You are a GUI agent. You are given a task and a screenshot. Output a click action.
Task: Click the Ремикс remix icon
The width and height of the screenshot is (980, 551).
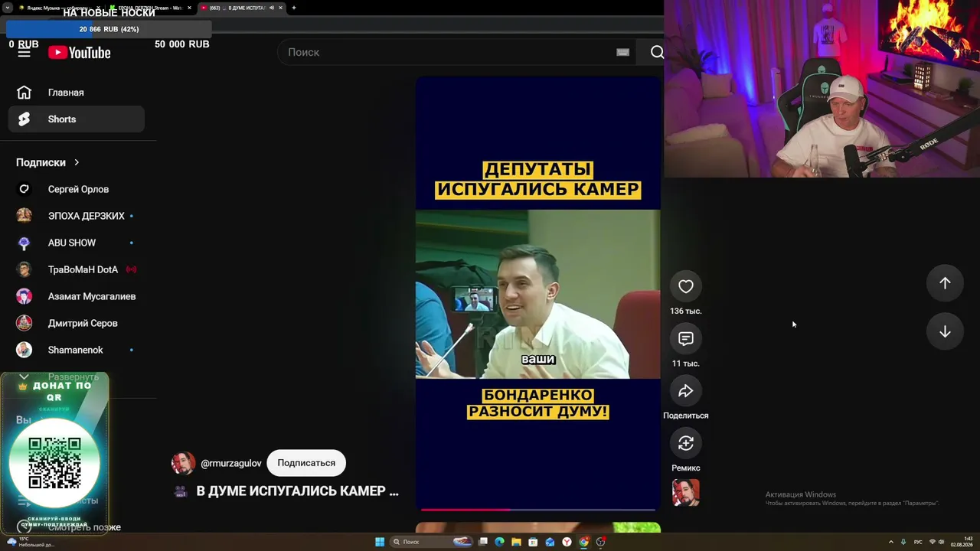coord(686,443)
